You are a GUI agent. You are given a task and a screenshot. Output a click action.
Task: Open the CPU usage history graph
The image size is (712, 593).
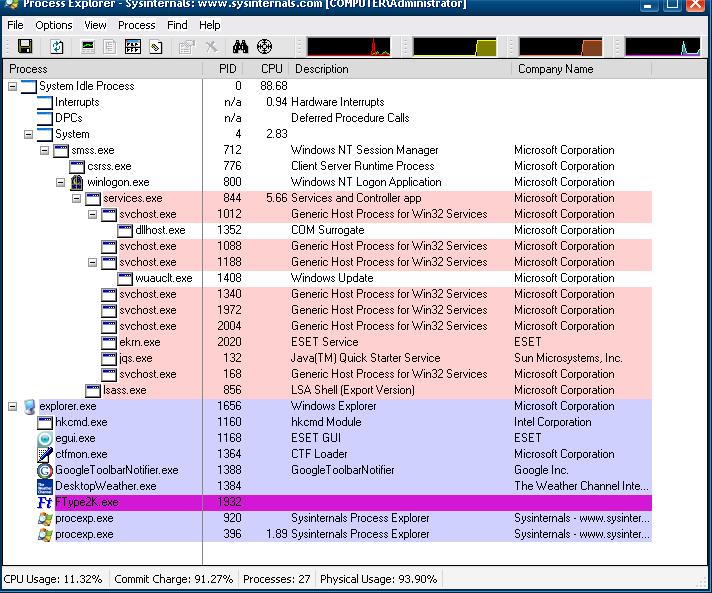point(349,47)
